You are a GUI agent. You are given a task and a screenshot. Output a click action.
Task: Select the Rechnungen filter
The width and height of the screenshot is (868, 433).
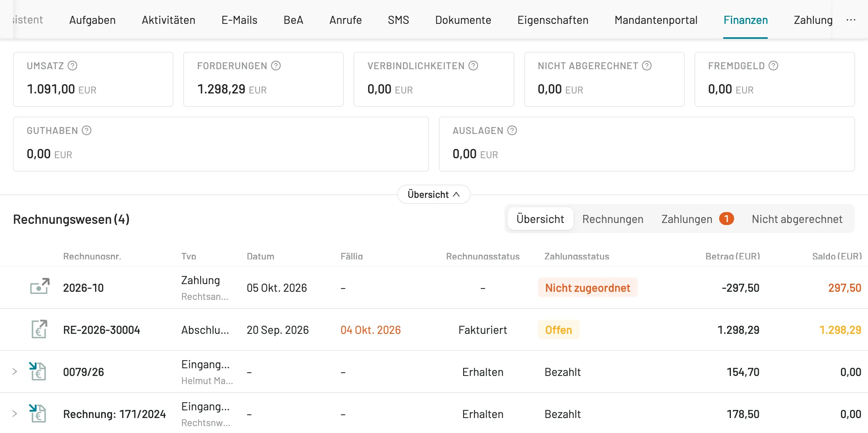tap(613, 219)
